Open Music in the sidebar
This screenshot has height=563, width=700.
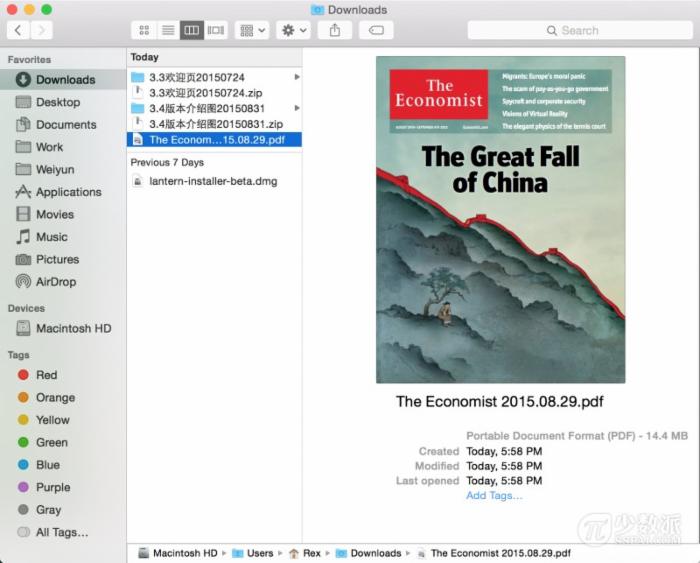pos(63,237)
